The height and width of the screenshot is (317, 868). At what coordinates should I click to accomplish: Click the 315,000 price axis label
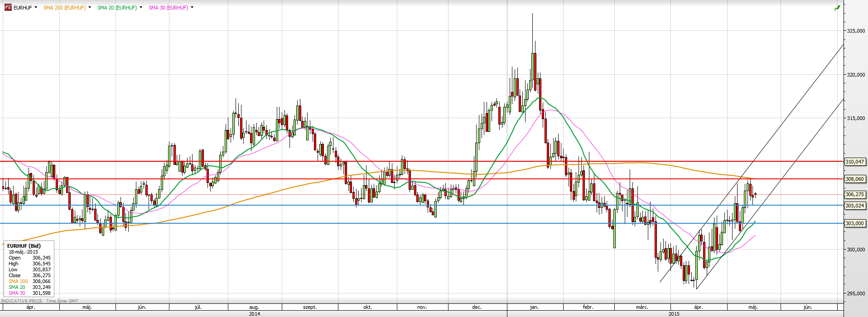click(856, 118)
